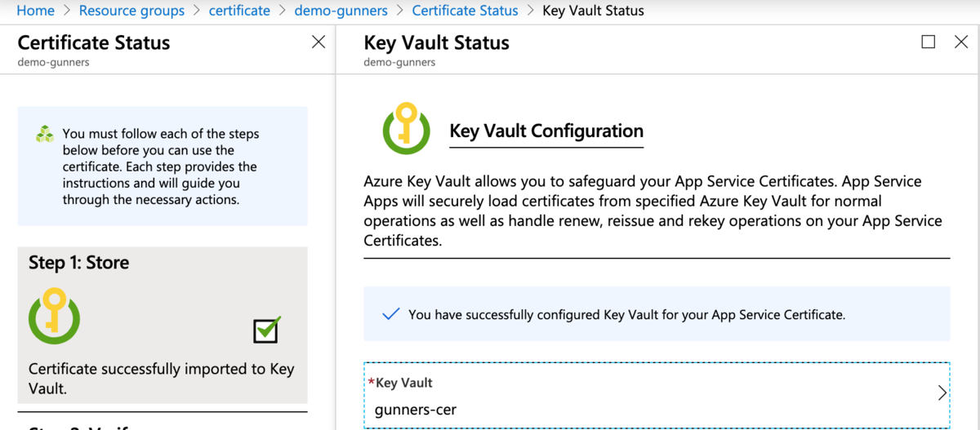Screen dimensions: 980x430
Task: Open Resource groups breadcrumb
Action: [131, 11]
